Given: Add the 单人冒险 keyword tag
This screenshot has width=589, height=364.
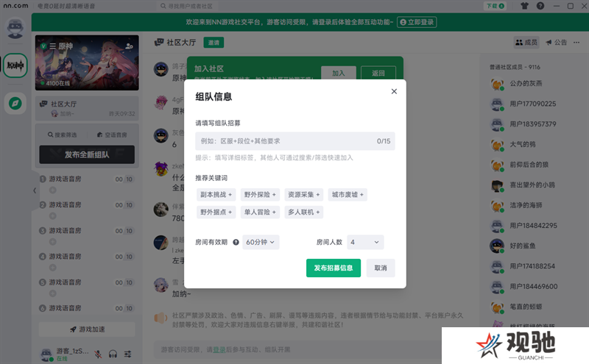Looking at the screenshot, I should 260,212.
